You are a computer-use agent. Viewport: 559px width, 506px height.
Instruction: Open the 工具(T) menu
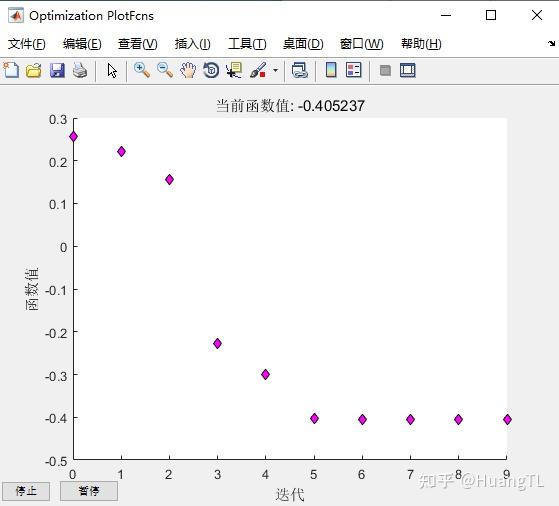click(247, 44)
